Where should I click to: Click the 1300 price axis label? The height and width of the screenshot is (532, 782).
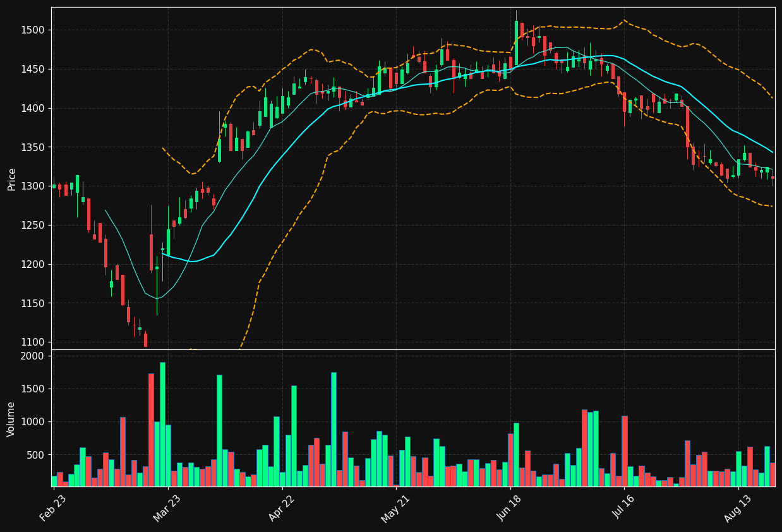coord(34,186)
